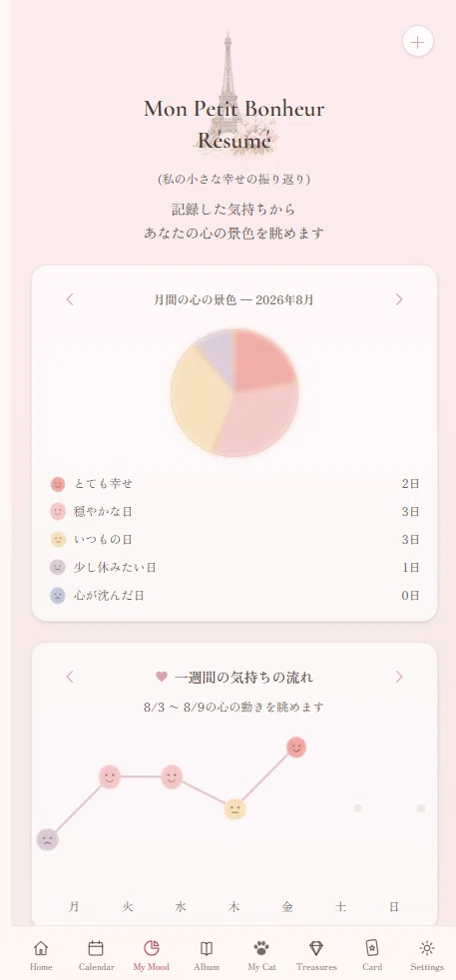The width and height of the screenshot is (456, 980).
Task: Open the Home tab
Action: 41,955
